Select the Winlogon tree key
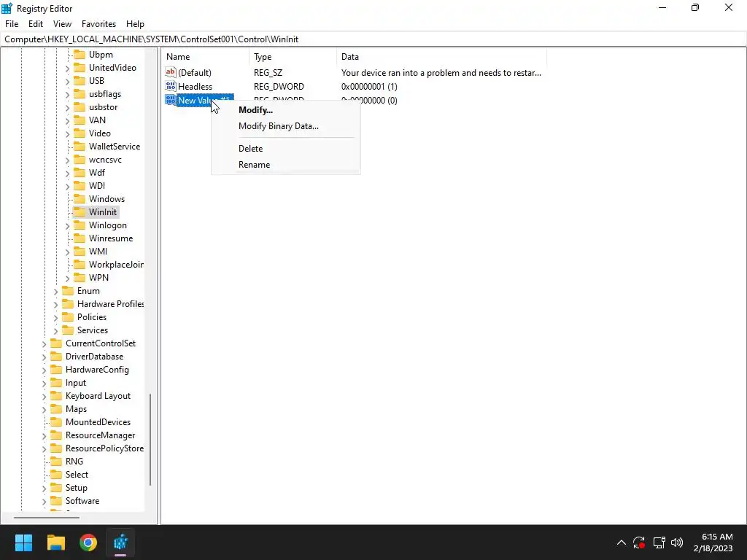This screenshot has height=560, width=747. point(108,225)
